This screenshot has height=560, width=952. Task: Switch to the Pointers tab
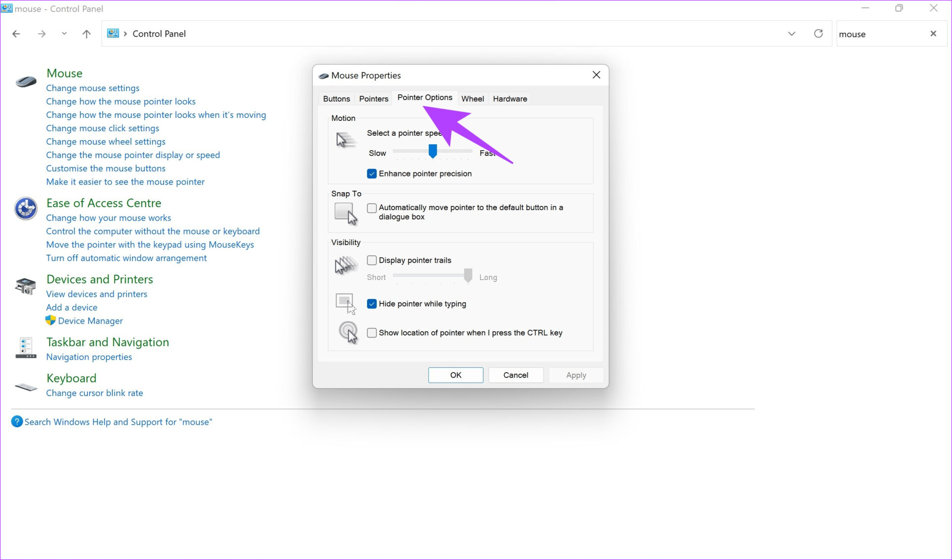(374, 99)
